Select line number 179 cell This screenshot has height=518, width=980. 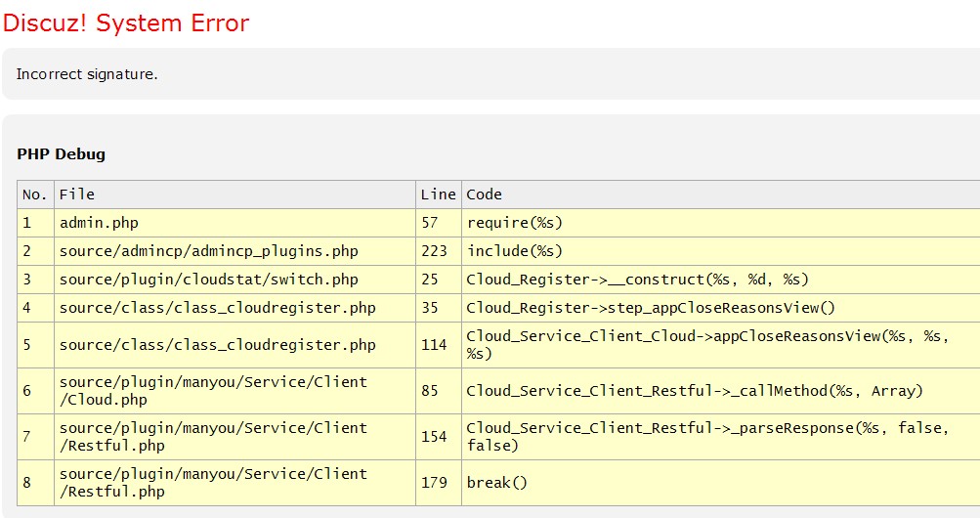click(x=434, y=483)
